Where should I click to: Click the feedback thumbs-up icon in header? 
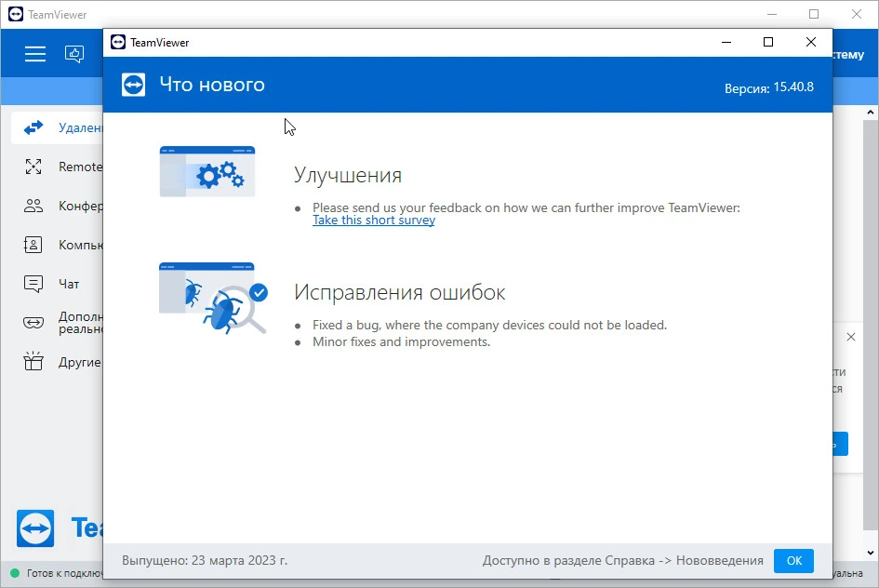click(x=74, y=54)
